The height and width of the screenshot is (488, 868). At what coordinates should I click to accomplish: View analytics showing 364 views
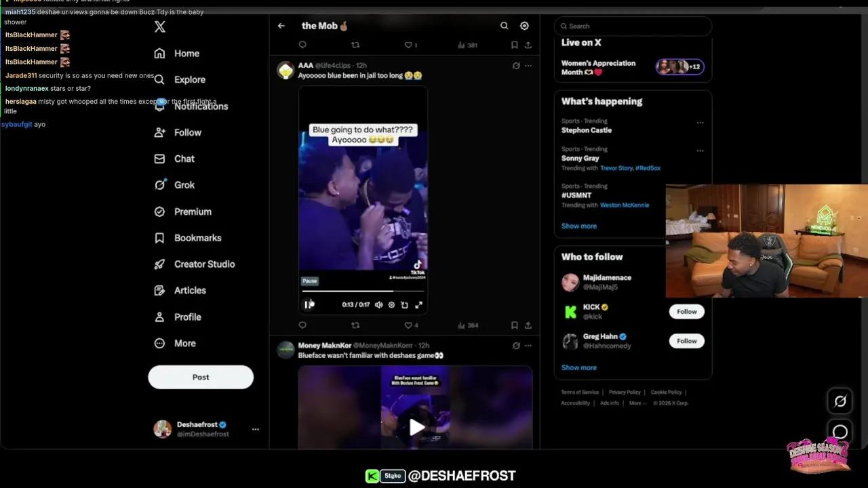point(468,325)
